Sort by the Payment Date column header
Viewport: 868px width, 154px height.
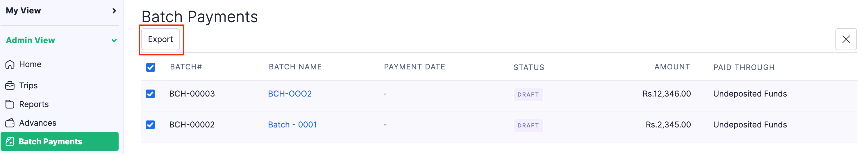pos(414,67)
